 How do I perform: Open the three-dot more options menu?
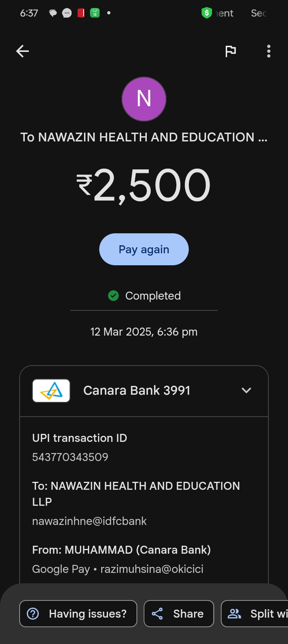[269, 51]
